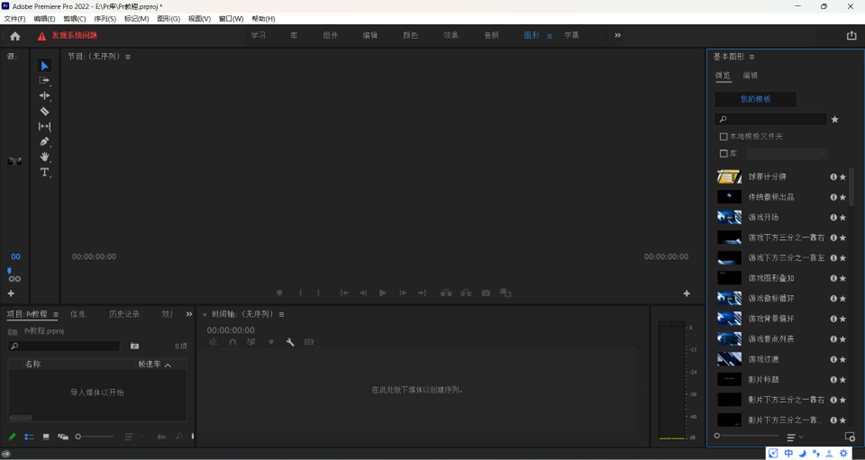Select the Type text tool
The image size is (865, 460).
pos(44,172)
